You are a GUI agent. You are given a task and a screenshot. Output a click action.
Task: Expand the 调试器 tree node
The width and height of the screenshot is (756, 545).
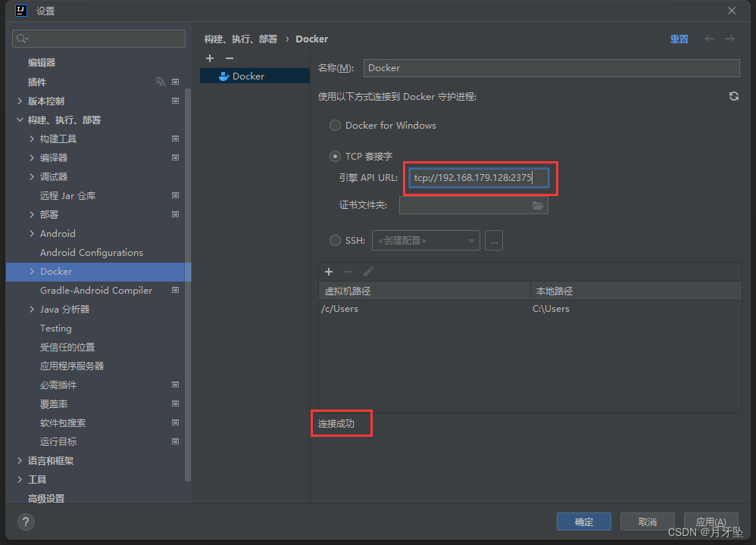32,176
